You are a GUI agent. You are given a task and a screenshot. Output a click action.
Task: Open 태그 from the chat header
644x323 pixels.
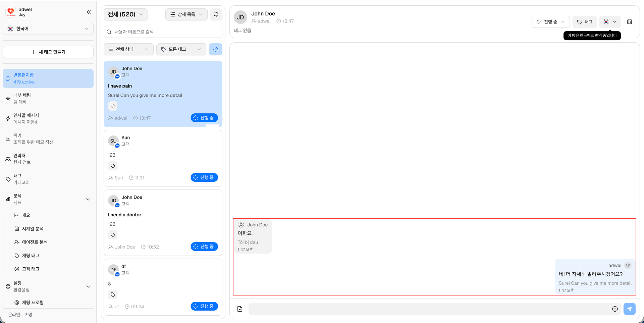coord(585,22)
